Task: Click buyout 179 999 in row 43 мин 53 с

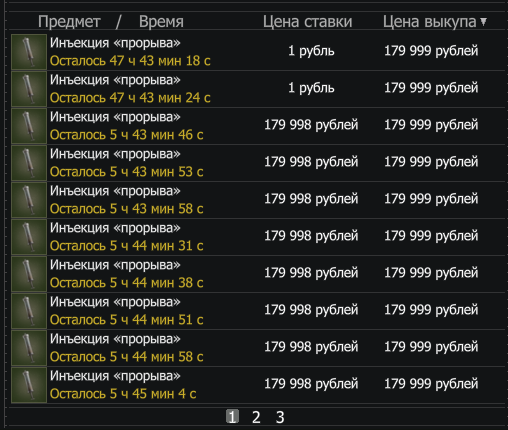Action: (x=431, y=162)
